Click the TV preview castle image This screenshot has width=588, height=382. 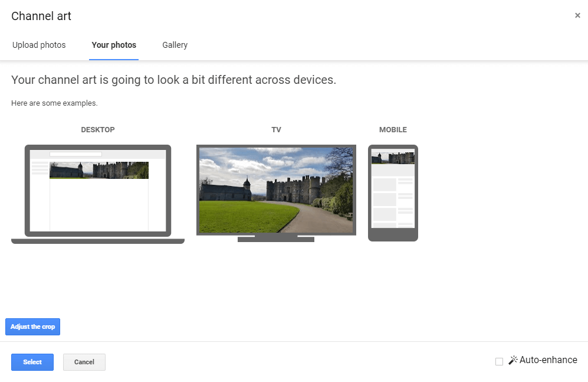276,190
